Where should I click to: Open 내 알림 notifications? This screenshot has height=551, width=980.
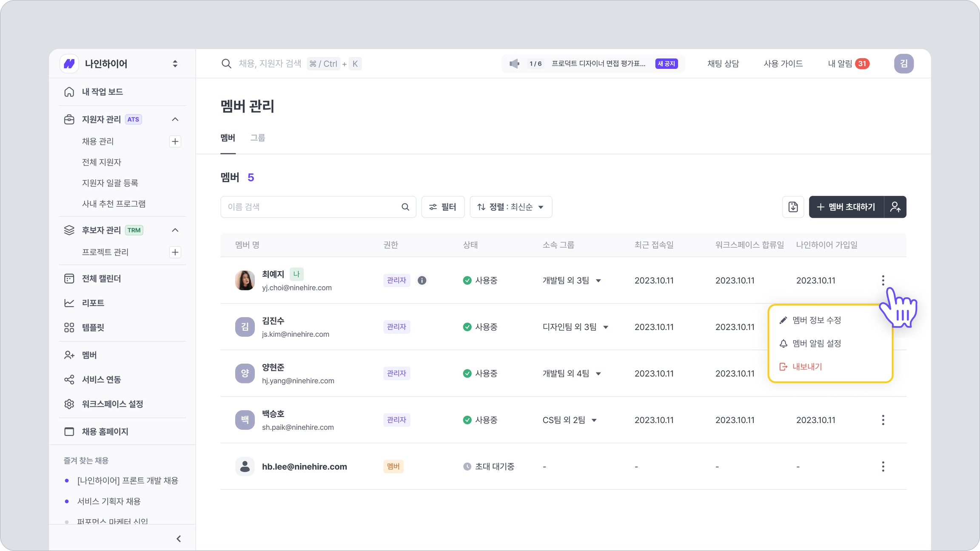(x=849, y=64)
